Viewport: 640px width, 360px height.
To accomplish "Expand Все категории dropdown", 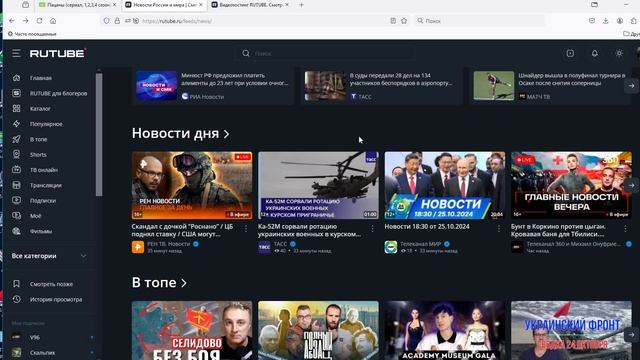I will pyautogui.click(x=49, y=256).
